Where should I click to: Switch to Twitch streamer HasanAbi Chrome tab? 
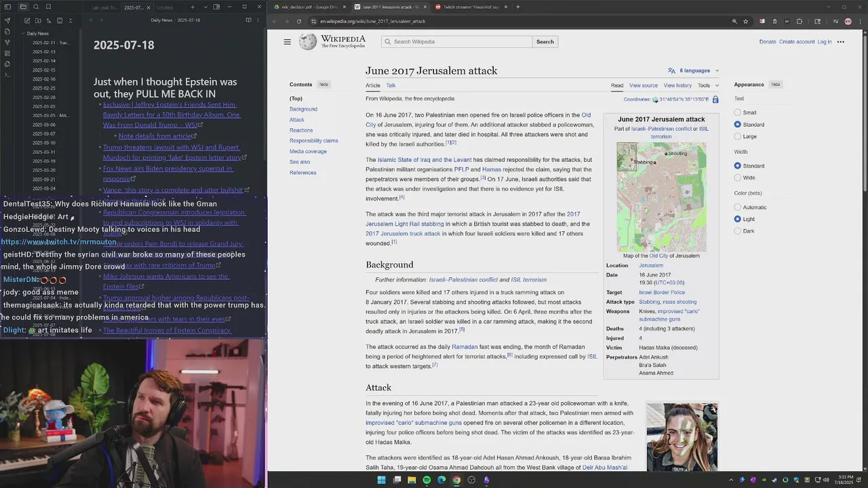point(471,7)
